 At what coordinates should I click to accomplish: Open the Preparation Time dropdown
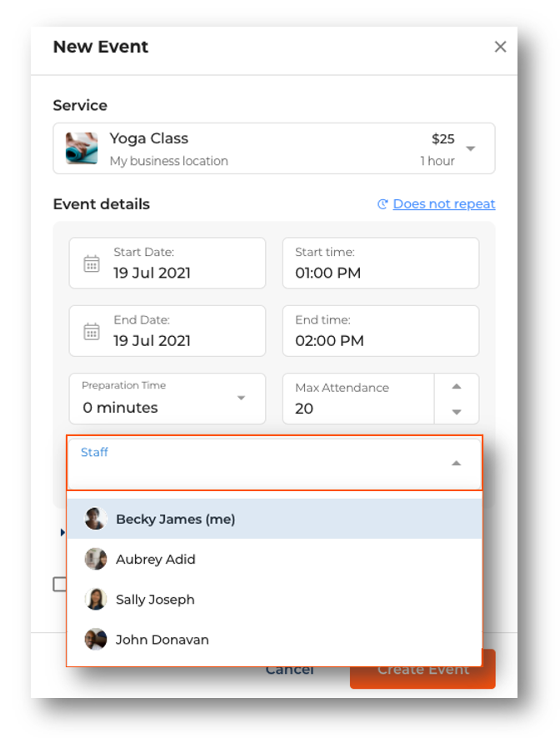click(x=241, y=398)
